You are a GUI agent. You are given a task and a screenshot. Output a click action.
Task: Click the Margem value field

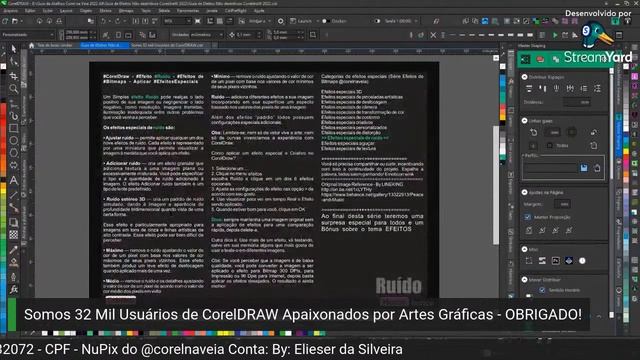tap(562, 204)
